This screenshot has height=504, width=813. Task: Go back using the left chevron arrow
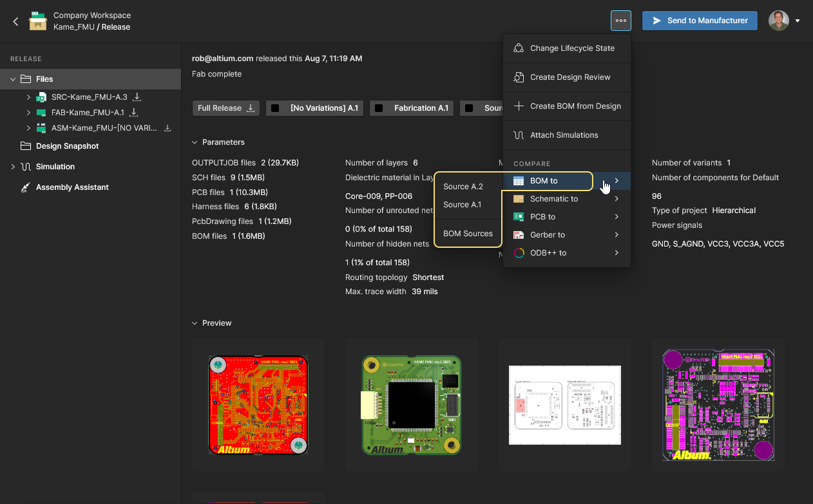tap(16, 21)
